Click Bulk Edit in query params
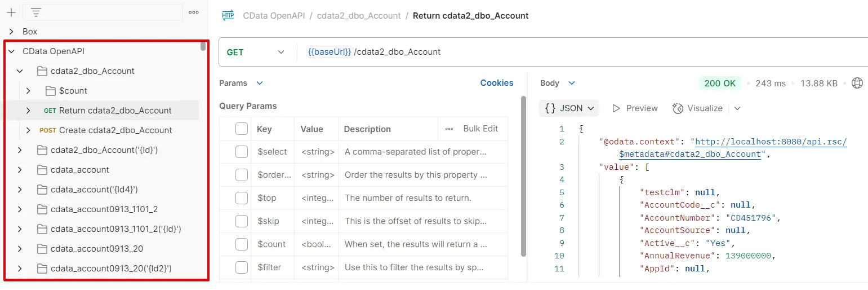Image resolution: width=868 pixels, height=290 pixels. 480,129
